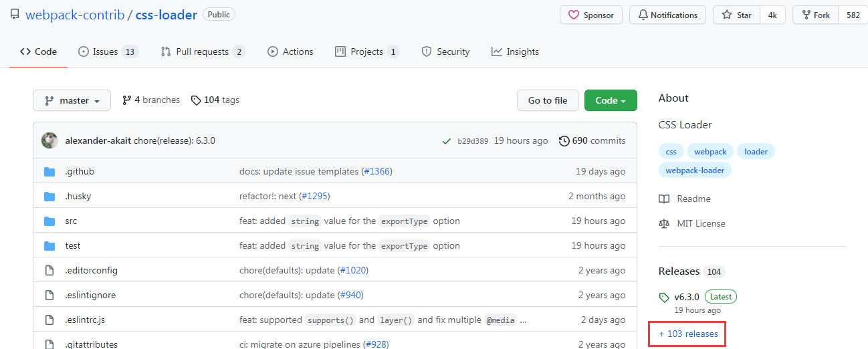
Task: Open the src folder
Action: pos(71,221)
